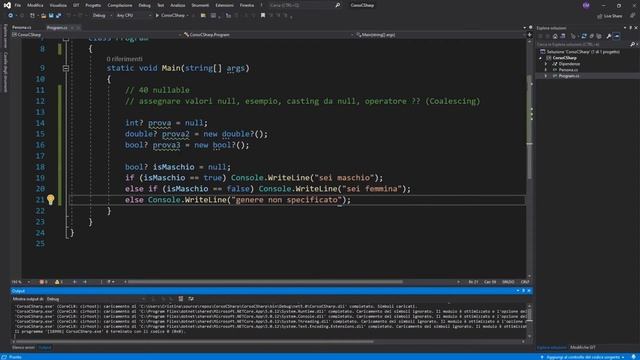Click the open file folder icon
Image resolution: width=640 pixels, height=360 pixels.
[43, 16]
